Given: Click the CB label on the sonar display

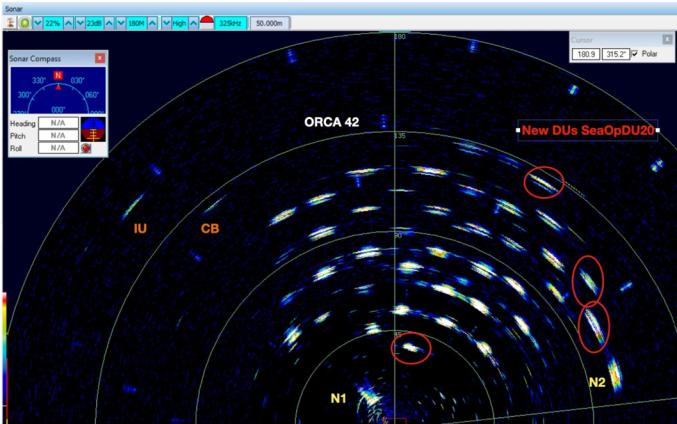Looking at the screenshot, I should [210, 228].
